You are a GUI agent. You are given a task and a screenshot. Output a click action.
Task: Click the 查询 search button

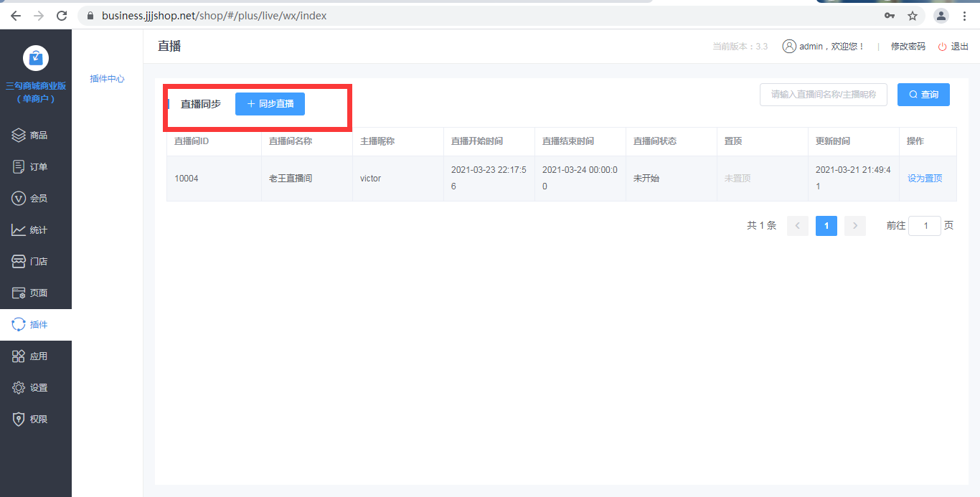(923, 95)
